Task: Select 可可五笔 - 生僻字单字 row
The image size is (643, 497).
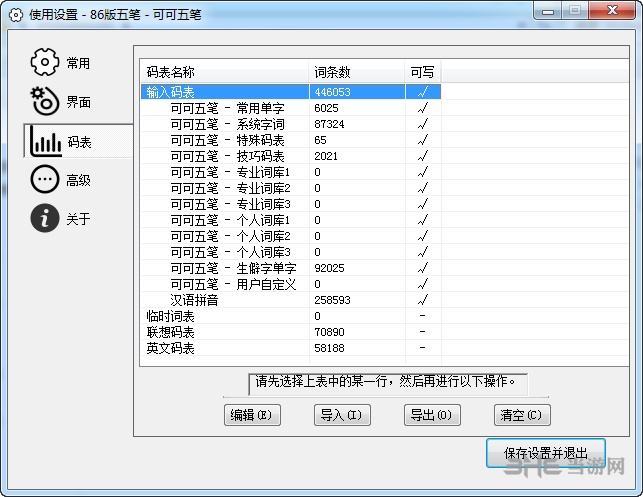Action: [291, 268]
